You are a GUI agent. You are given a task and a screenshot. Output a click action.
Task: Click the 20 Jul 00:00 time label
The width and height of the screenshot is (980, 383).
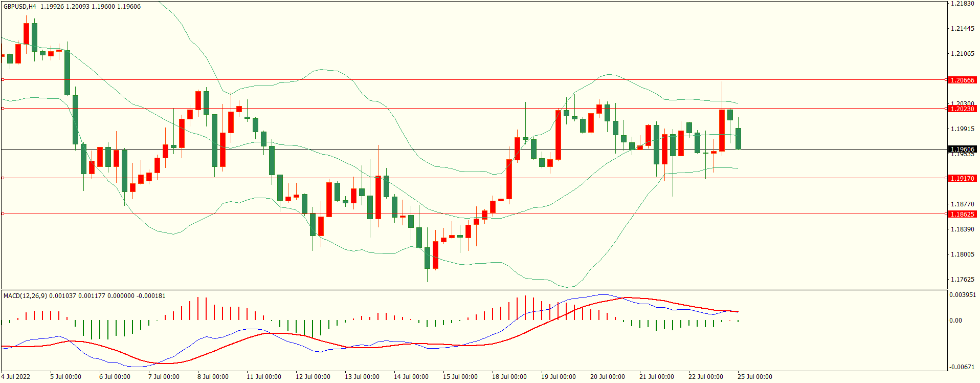tap(607, 377)
